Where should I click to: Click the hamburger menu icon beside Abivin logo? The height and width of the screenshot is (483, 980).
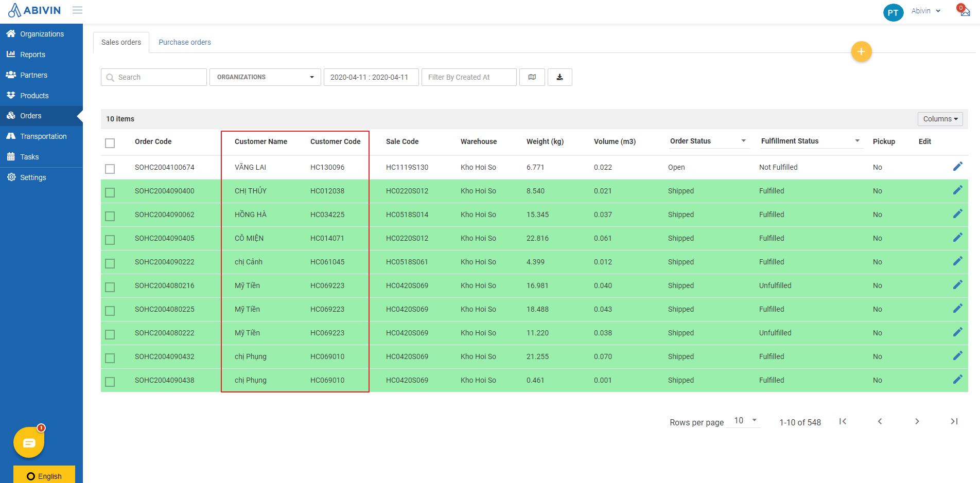click(x=77, y=10)
